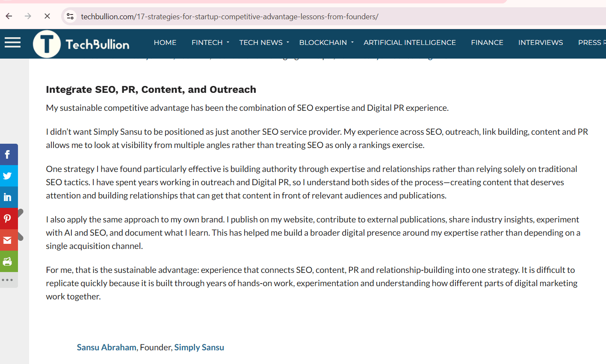606x364 pixels.
Task: Open the Interviews menu item
Action: click(541, 42)
